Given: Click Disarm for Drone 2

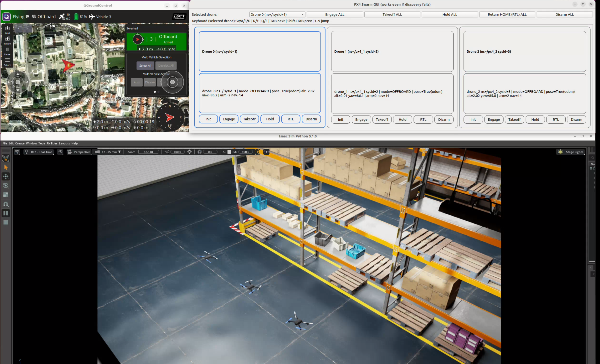Looking at the screenshot, I should (576, 120).
